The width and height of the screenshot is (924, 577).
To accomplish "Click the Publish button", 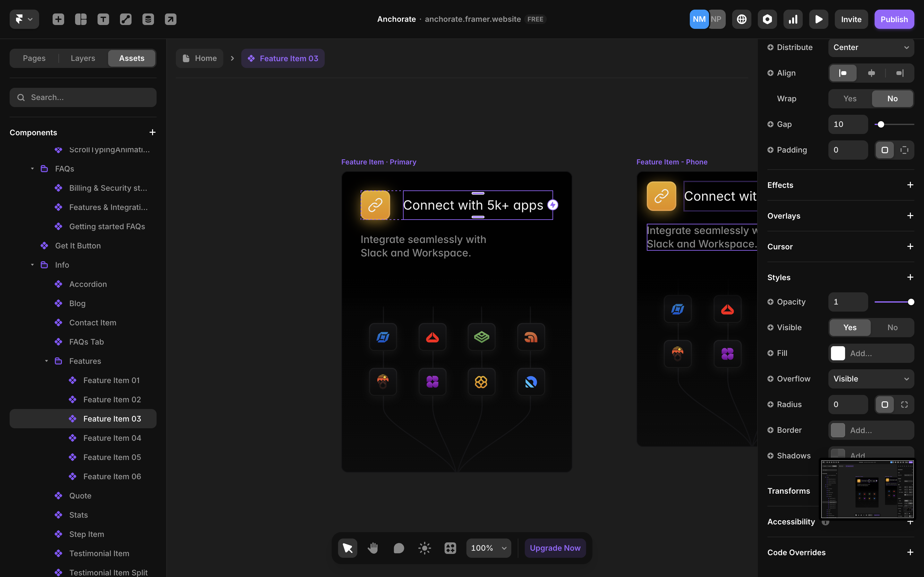I will click(894, 19).
